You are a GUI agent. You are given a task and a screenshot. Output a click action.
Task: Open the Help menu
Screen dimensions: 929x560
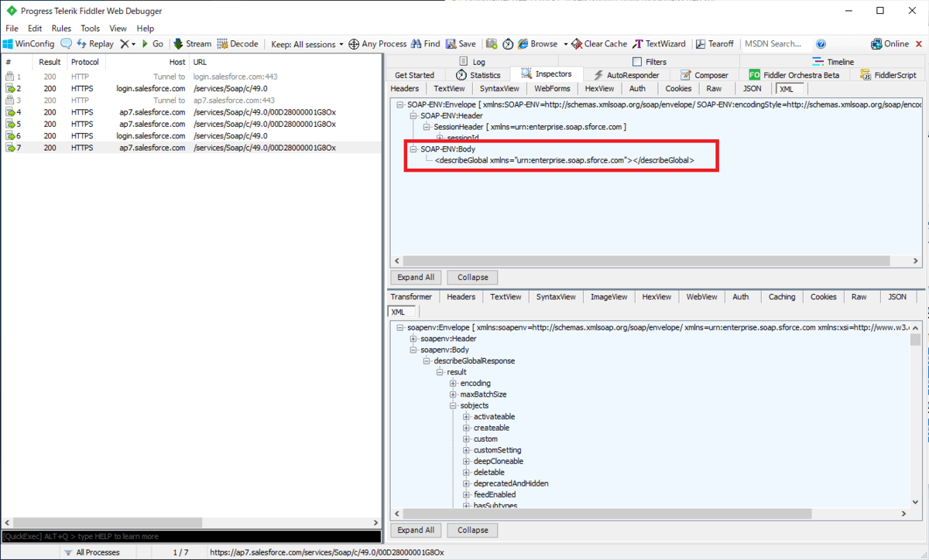pyautogui.click(x=146, y=29)
